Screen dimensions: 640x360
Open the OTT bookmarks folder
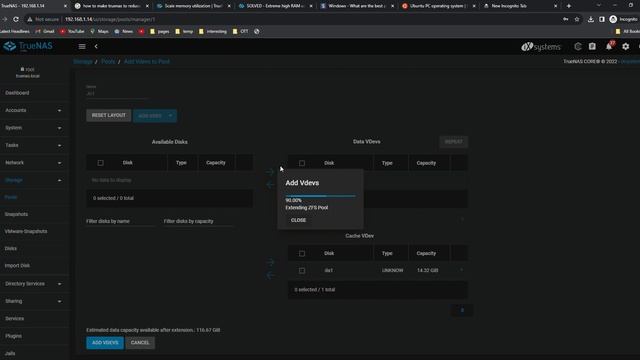[240, 31]
